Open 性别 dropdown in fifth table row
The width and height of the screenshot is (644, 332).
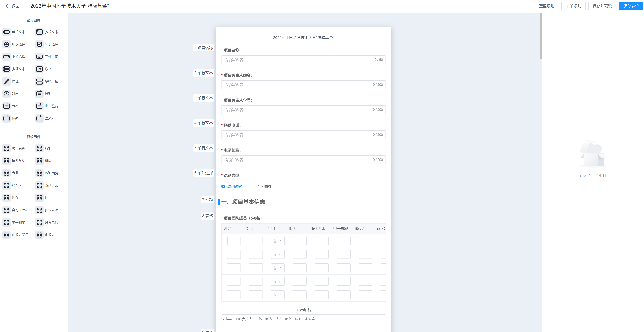(x=278, y=295)
